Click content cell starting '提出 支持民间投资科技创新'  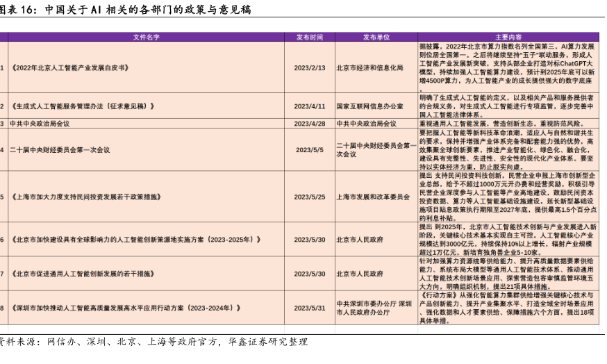[508, 197]
